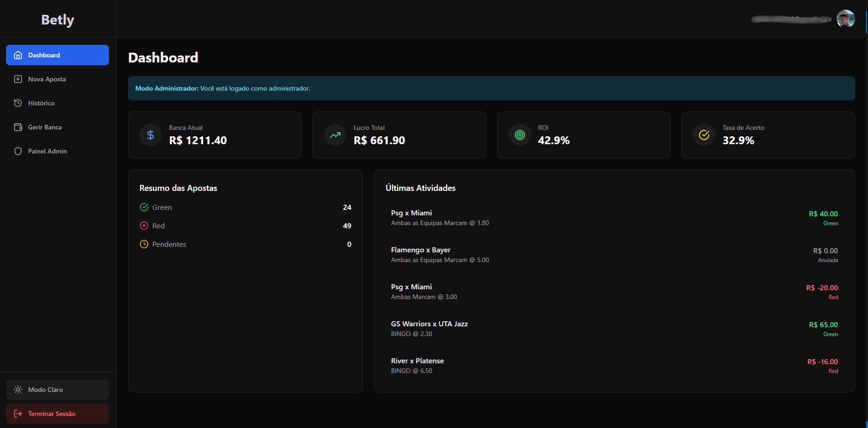This screenshot has width=868, height=428.
Task: Select the Dashboard home icon
Action: tap(18, 55)
